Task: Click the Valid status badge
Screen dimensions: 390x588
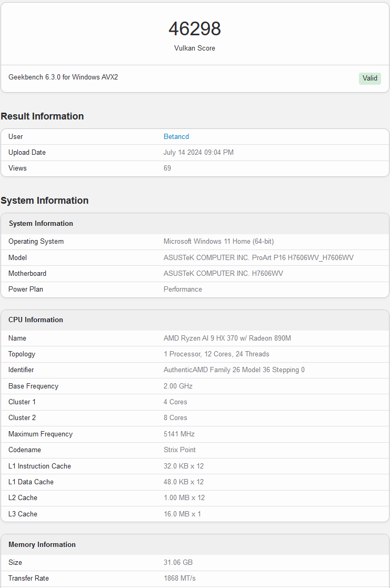Action: (369, 78)
